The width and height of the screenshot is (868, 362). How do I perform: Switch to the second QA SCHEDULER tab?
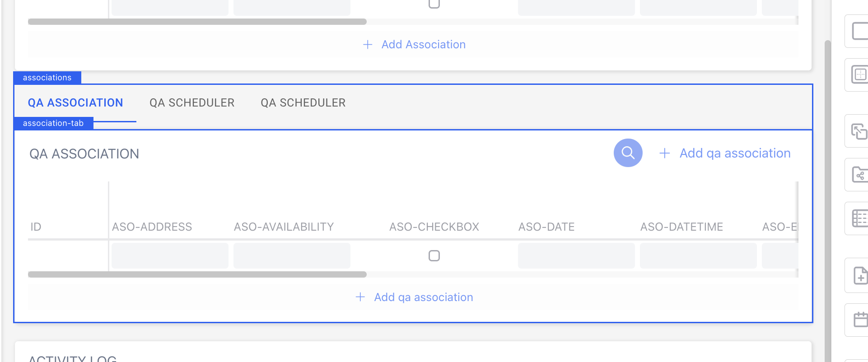click(303, 103)
